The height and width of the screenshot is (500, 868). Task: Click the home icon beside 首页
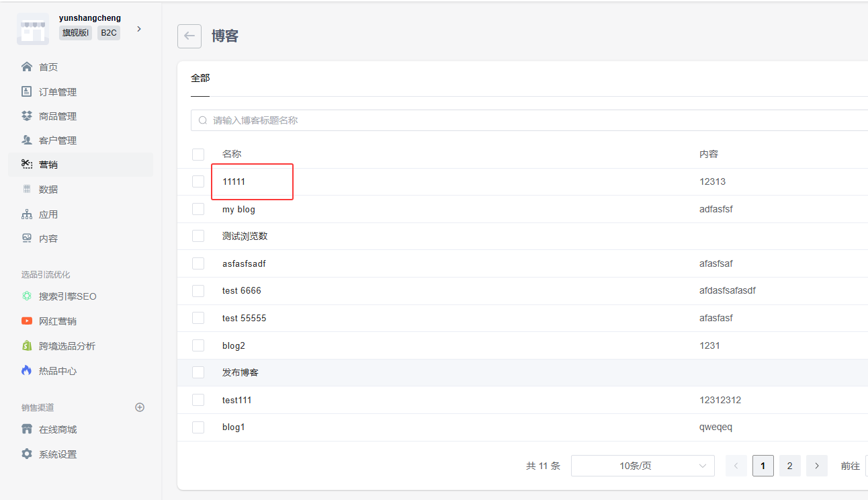pos(27,67)
